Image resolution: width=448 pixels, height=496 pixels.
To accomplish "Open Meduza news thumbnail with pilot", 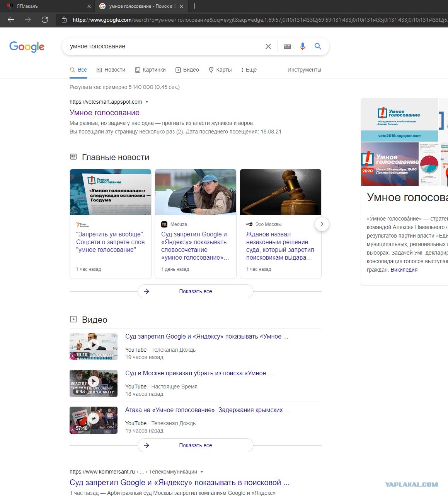I will (x=196, y=192).
